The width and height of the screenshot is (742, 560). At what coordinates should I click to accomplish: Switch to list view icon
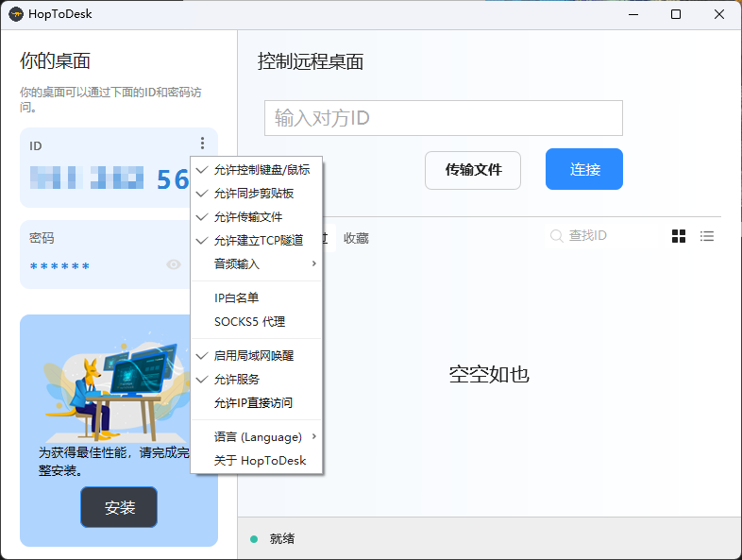707,236
